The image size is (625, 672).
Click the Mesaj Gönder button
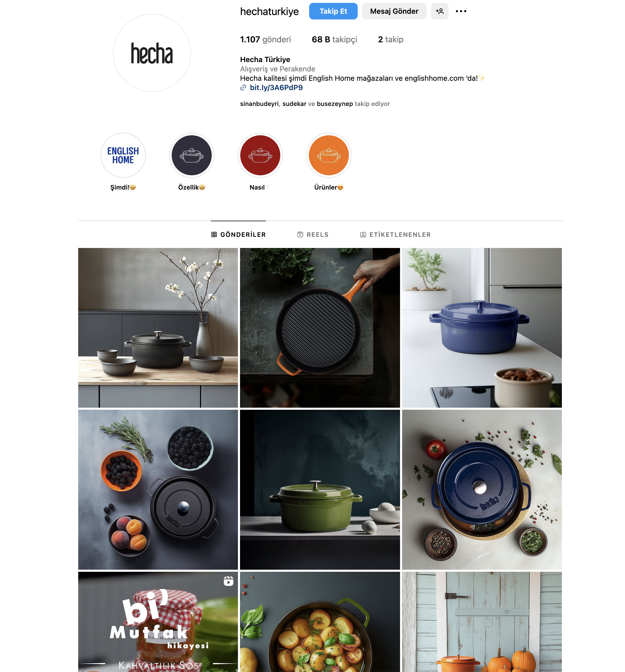[394, 11]
